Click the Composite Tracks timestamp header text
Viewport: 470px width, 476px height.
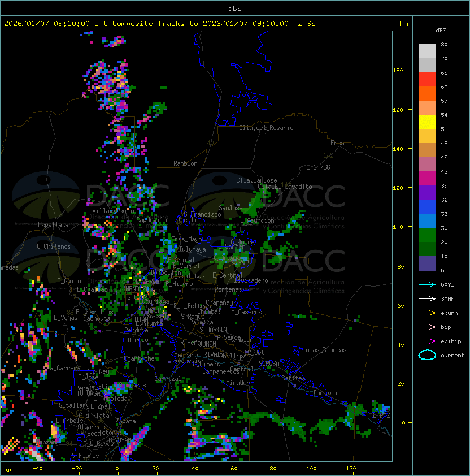160,23
